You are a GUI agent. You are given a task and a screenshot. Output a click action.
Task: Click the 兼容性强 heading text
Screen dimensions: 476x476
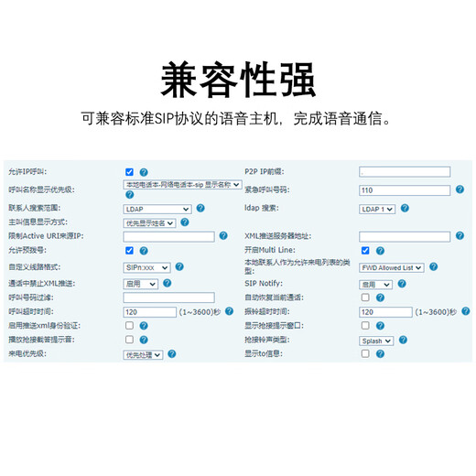tap(238, 80)
